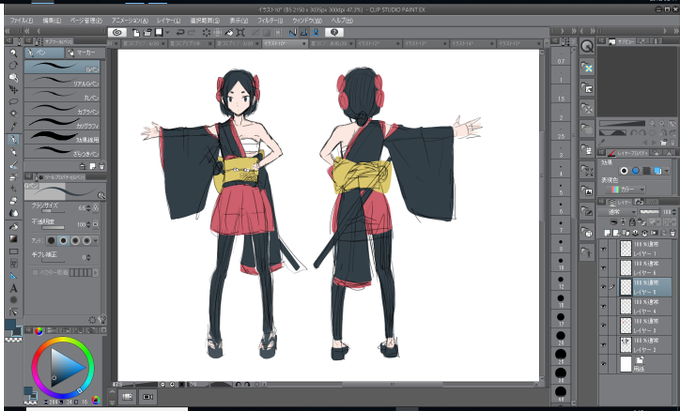Open the レイヤー(L) menu
Screen dimensions: 680x411
point(169,20)
